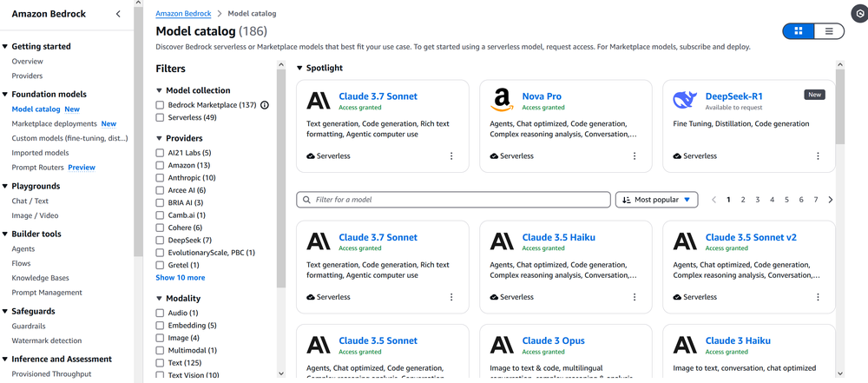The width and height of the screenshot is (868, 383).
Task: Switch to grid view layout
Action: click(x=798, y=31)
